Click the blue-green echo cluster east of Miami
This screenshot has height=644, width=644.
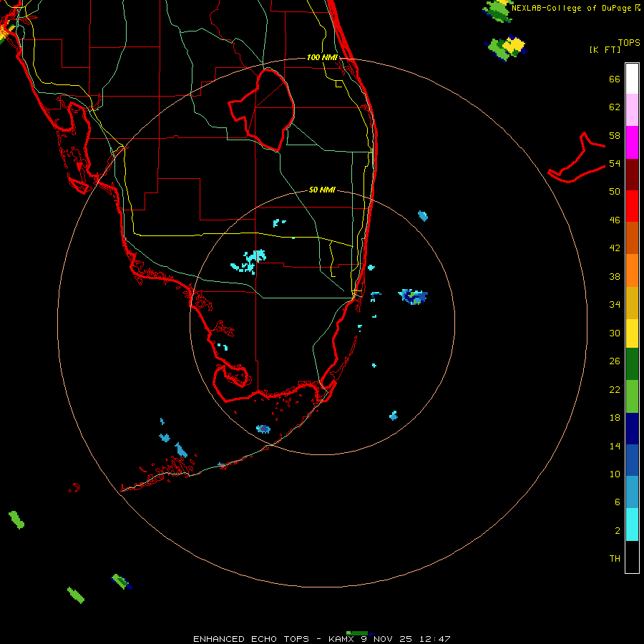[413, 296]
